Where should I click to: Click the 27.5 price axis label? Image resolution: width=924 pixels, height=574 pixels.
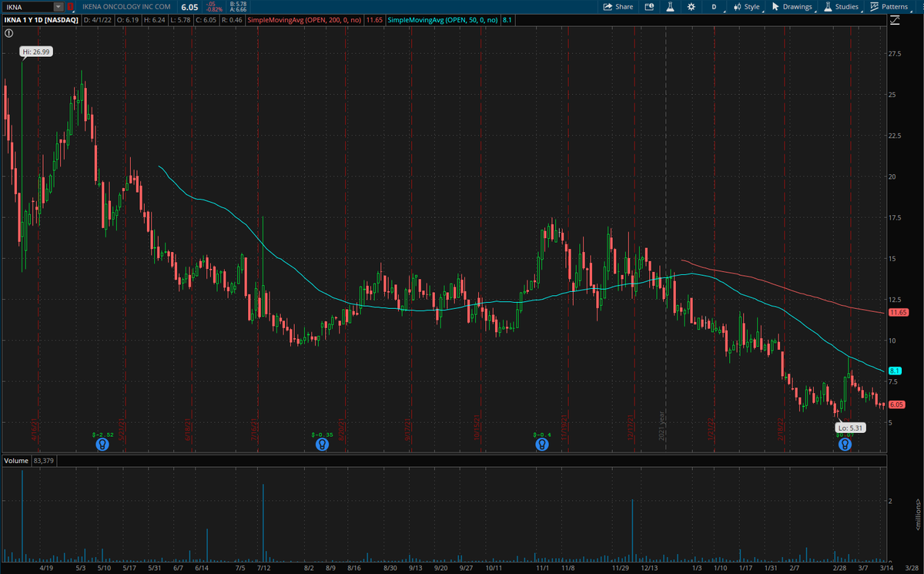click(x=896, y=53)
